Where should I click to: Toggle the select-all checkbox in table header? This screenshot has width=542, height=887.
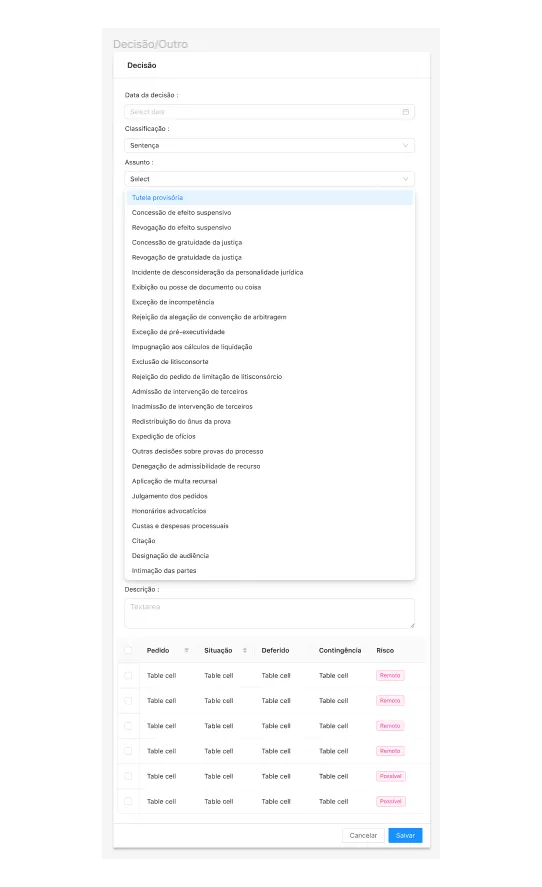click(128, 651)
